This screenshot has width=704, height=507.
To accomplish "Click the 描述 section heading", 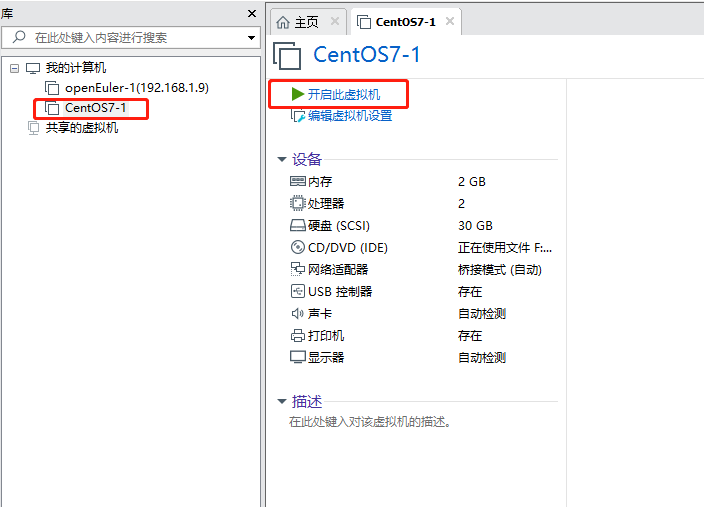I will [307, 401].
